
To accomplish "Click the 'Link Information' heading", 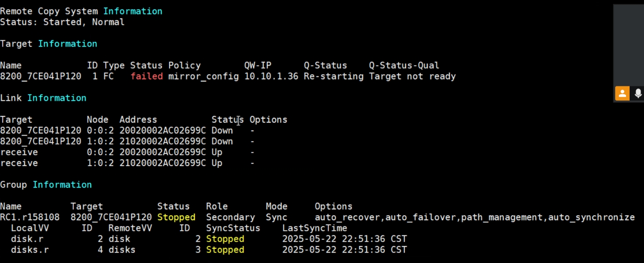I will click(x=43, y=98).
